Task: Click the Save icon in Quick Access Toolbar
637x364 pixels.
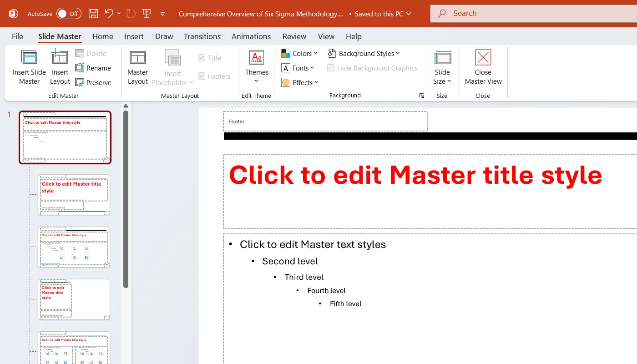Action: (x=93, y=14)
